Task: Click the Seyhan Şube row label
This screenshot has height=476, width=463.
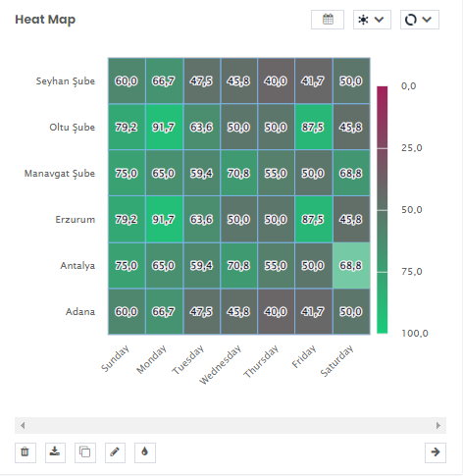Action: 66,81
